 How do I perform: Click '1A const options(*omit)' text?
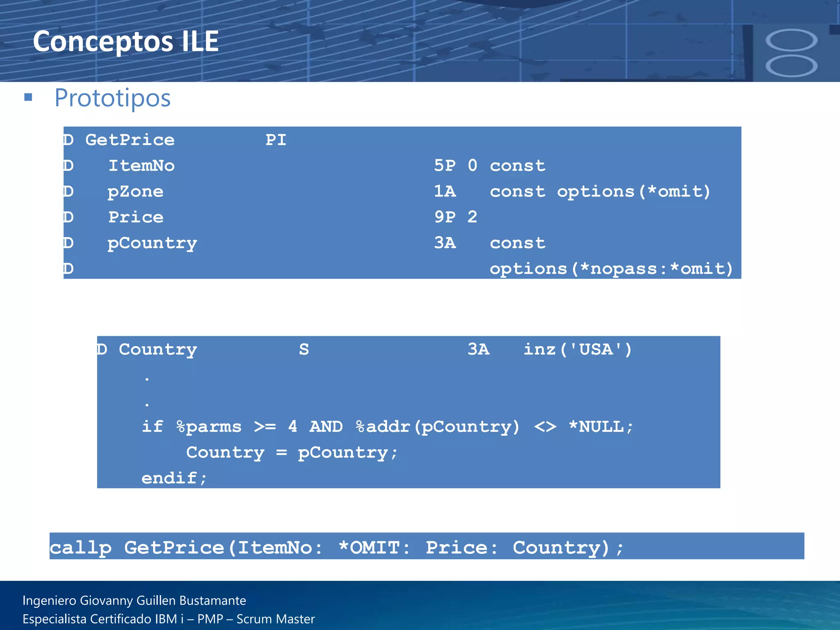tap(572, 192)
